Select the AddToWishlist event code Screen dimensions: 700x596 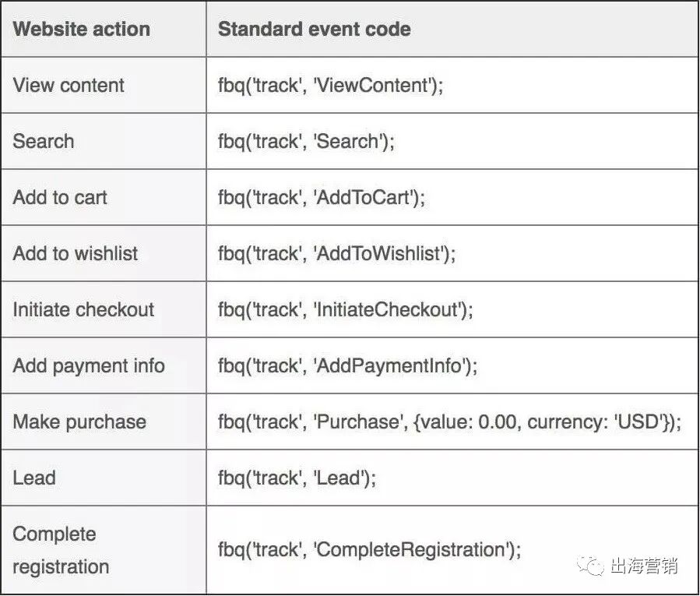[336, 253]
